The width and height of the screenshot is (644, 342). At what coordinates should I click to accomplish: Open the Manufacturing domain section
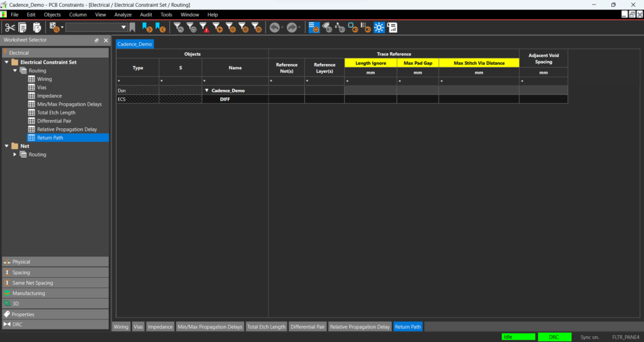[x=55, y=293]
